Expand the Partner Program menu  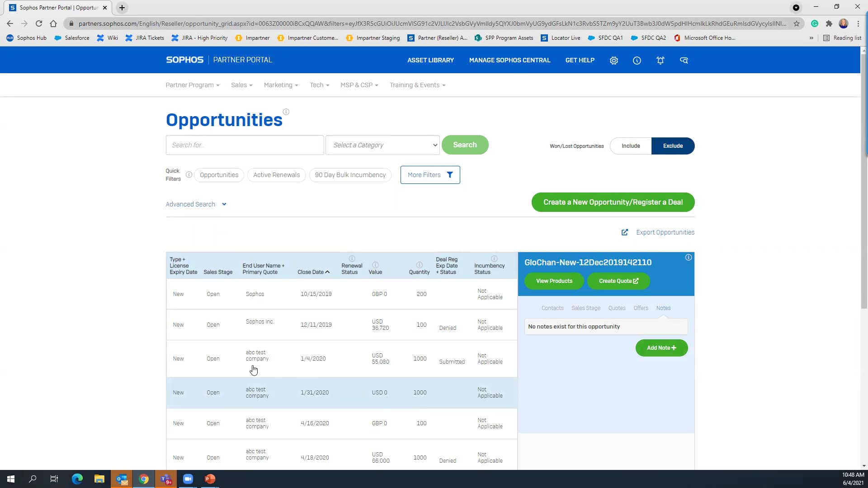click(x=192, y=85)
